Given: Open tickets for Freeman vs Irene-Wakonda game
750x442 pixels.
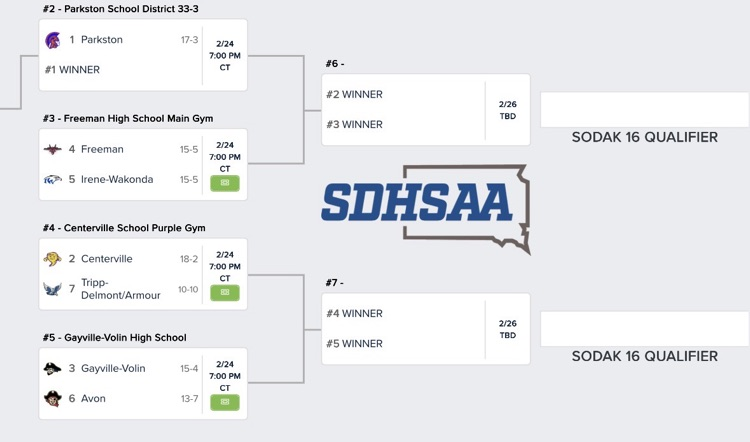Looking at the screenshot, I should [x=225, y=183].
